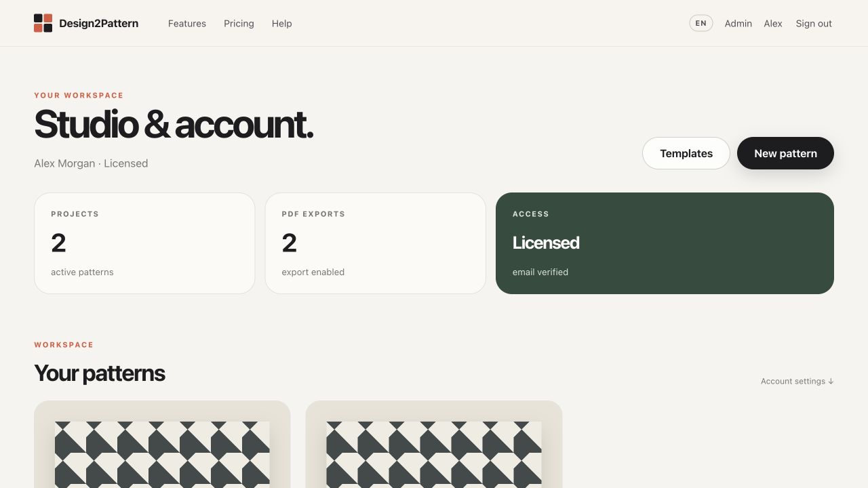Screen dimensions: 868x488
Task: Create a New pattern
Action: click(785, 153)
